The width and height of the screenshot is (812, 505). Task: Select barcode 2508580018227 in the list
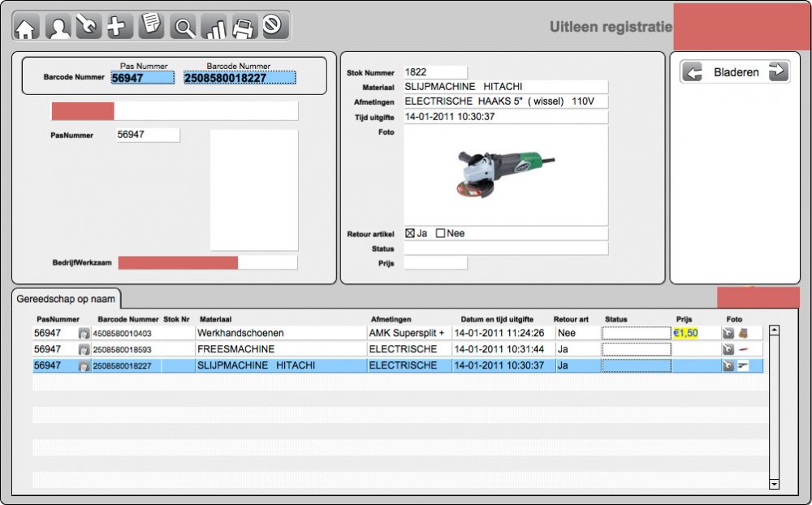(123, 365)
